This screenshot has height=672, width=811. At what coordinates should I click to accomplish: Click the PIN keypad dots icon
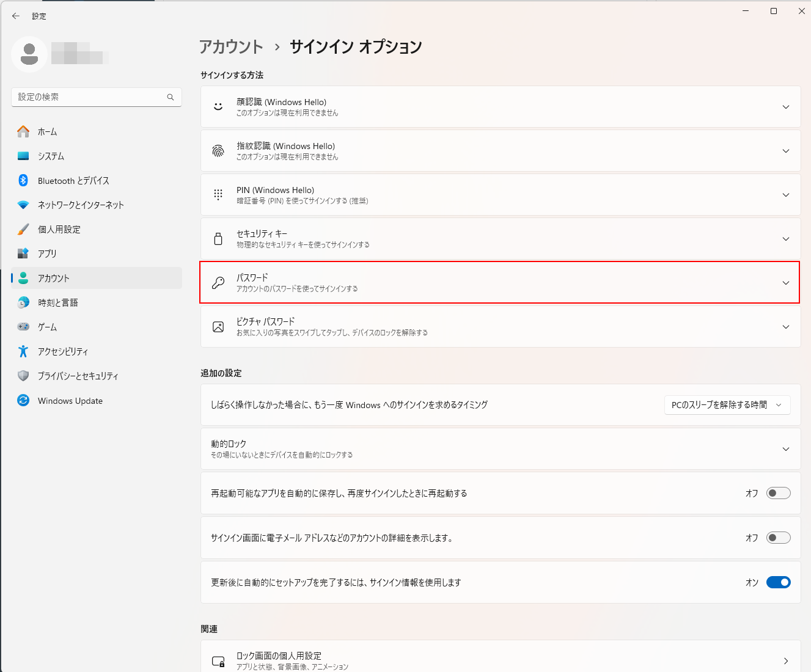click(x=218, y=195)
